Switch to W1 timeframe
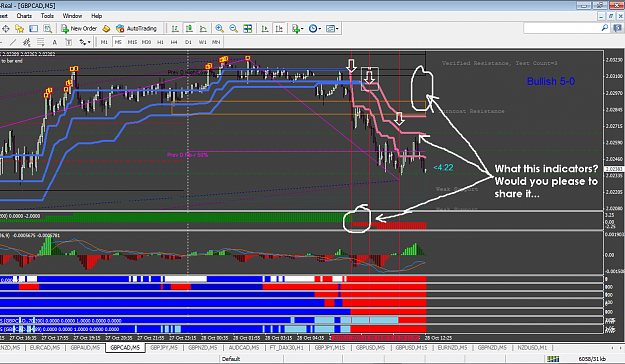This screenshot has width=625, height=364. tap(202, 42)
